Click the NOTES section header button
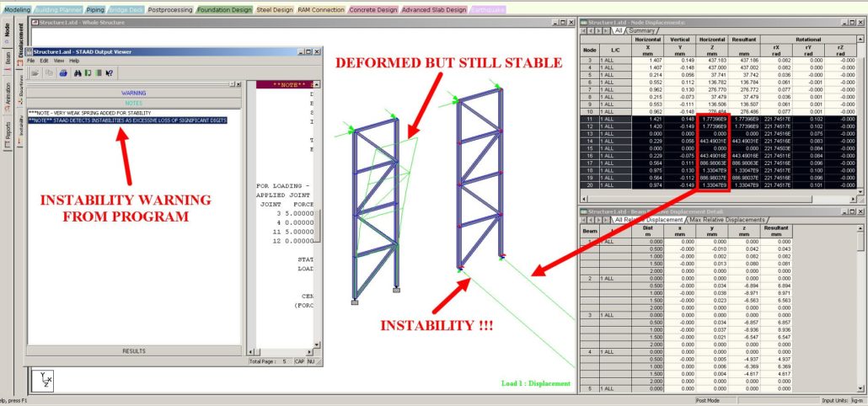This screenshot has height=406, width=868. [133, 104]
